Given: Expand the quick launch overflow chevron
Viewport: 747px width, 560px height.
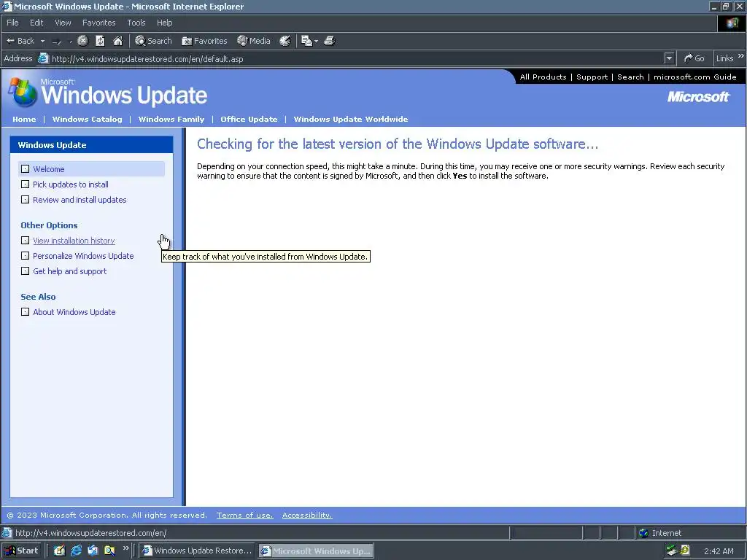Looking at the screenshot, I should tap(125, 548).
